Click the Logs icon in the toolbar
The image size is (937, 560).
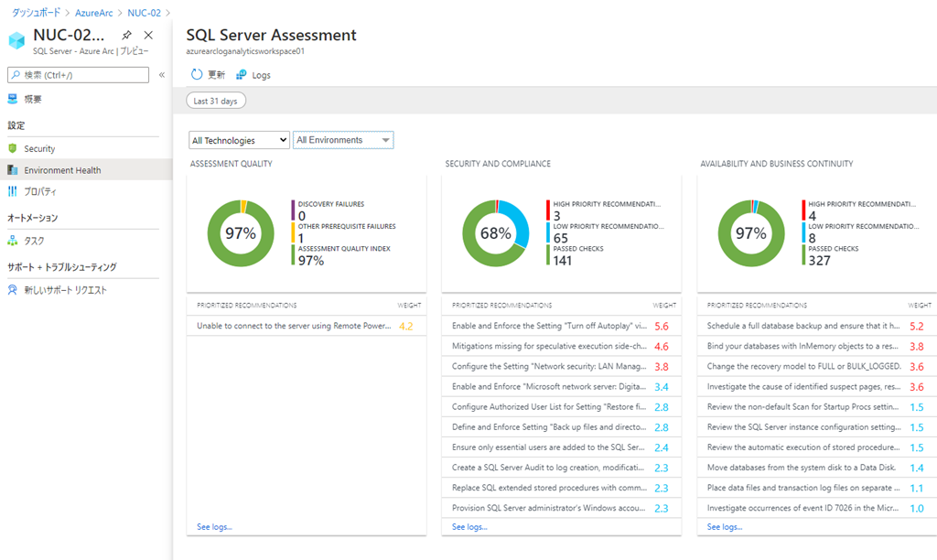click(242, 75)
